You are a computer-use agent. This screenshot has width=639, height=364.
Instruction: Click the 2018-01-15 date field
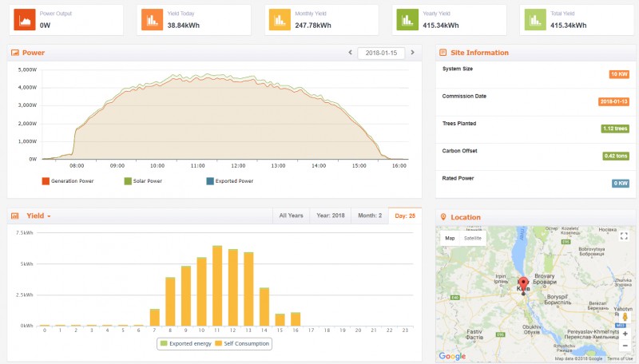(x=381, y=53)
